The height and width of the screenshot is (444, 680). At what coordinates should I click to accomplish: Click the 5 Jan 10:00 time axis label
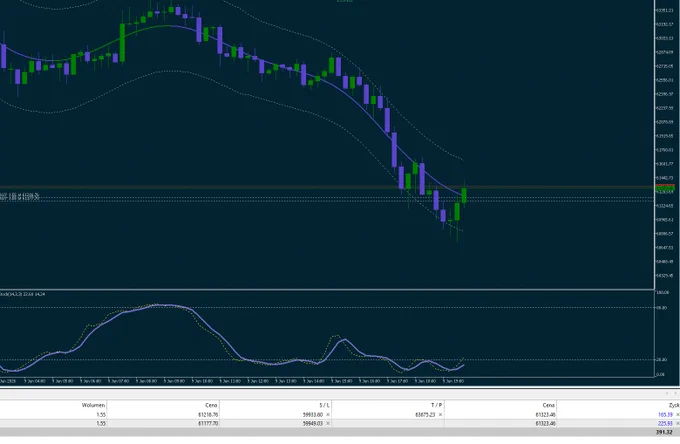click(202, 381)
